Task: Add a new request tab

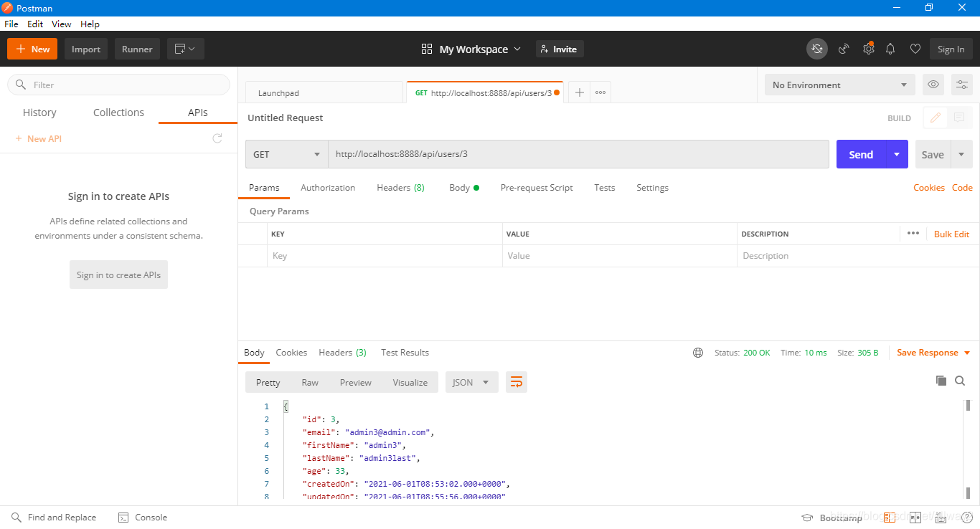Action: click(x=579, y=92)
